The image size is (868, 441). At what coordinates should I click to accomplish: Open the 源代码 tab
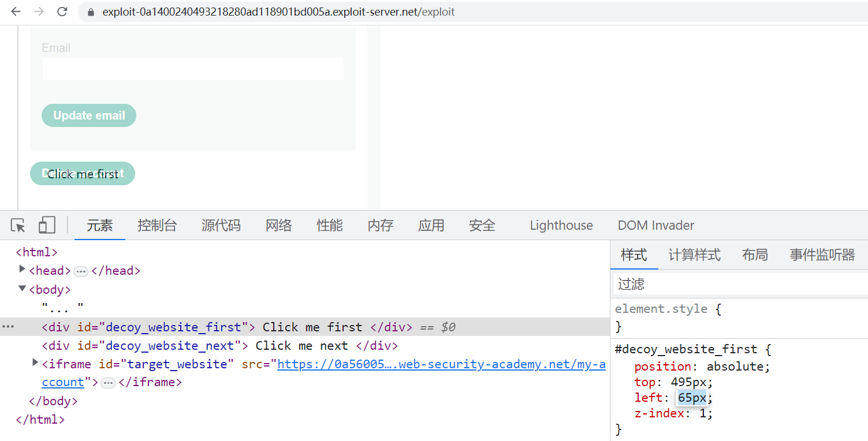(221, 225)
